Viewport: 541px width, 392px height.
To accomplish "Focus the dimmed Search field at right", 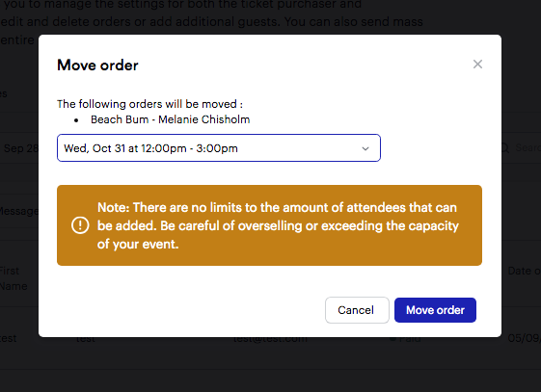I will point(527,147).
